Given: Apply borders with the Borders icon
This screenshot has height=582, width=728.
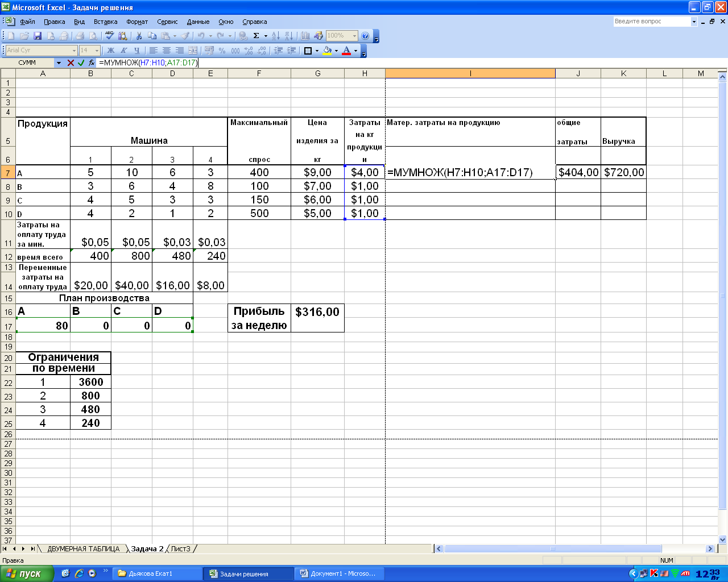Looking at the screenshot, I should click(308, 51).
